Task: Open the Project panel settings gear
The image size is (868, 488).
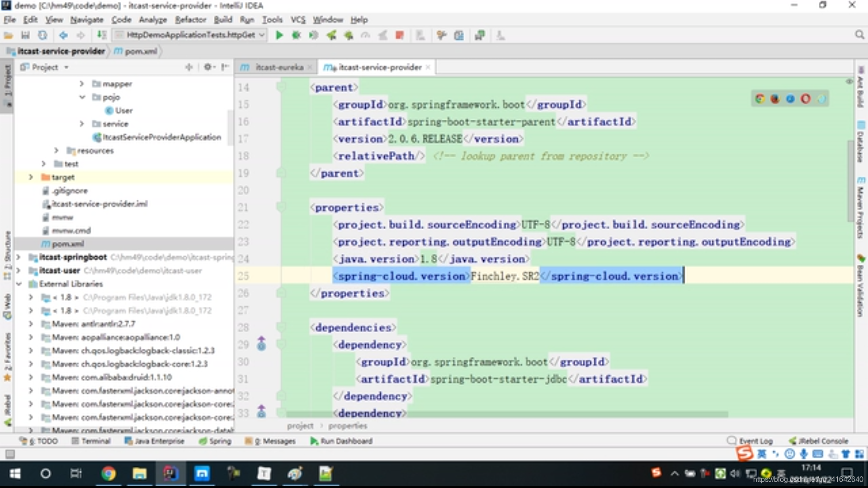Action: [208, 67]
